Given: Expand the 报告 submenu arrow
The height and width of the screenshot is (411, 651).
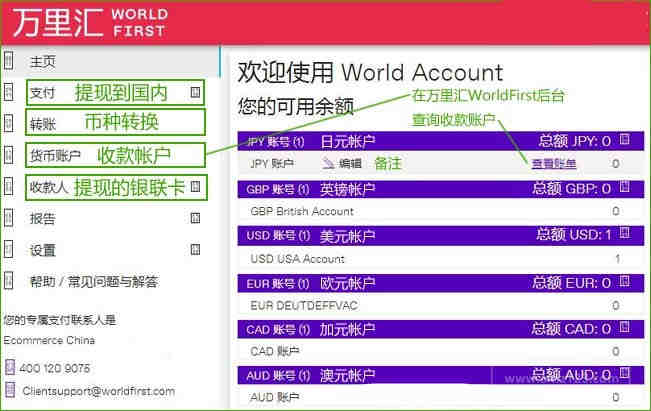Looking at the screenshot, I should click(x=196, y=218).
